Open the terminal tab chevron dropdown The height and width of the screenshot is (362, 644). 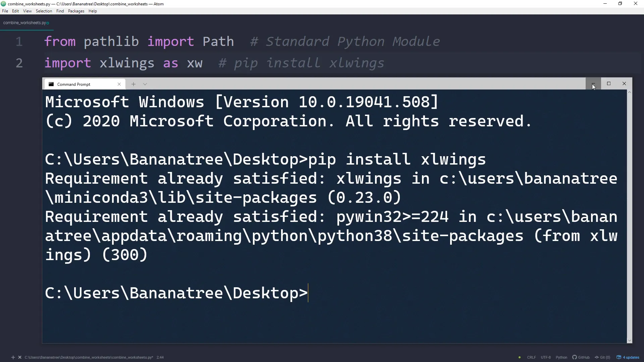pyautogui.click(x=145, y=84)
